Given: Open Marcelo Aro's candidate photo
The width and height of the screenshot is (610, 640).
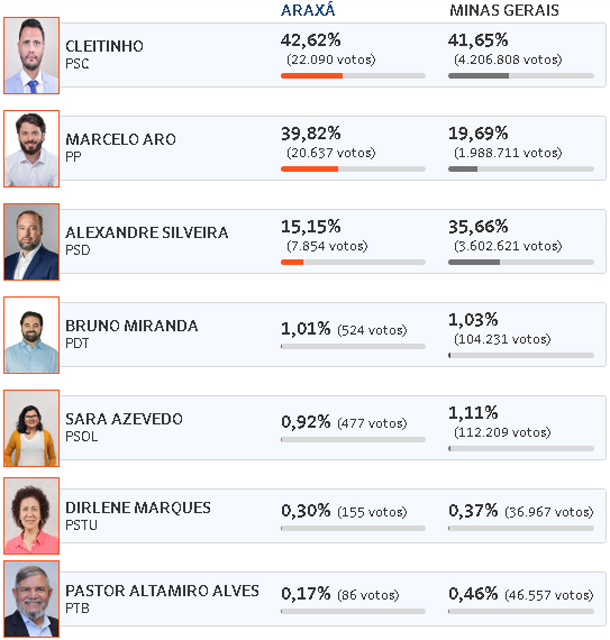Looking at the screenshot, I should (x=31, y=149).
